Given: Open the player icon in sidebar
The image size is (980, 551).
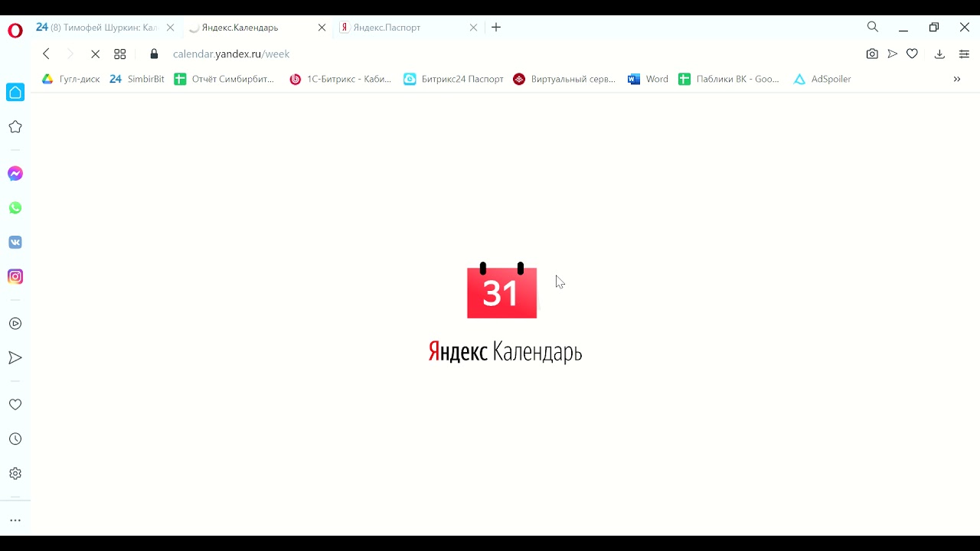Looking at the screenshot, I should pyautogui.click(x=15, y=324).
